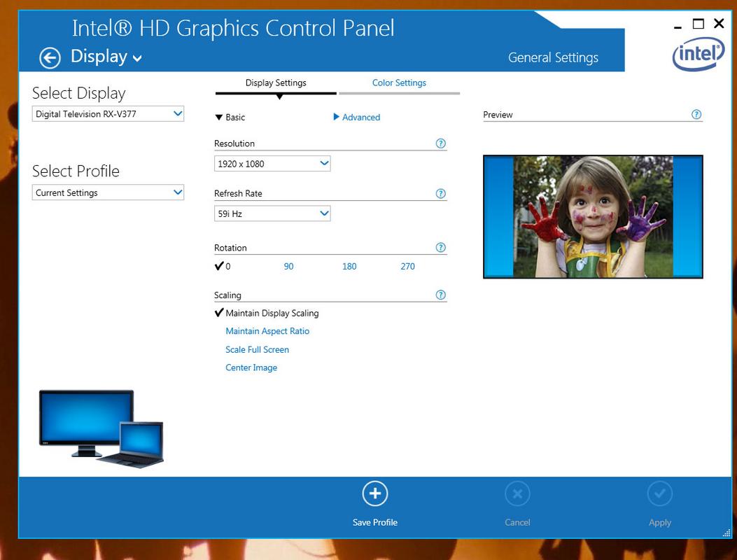This screenshot has width=737, height=560.
Task: Click the window resize grip in corner
Action: pos(727,533)
